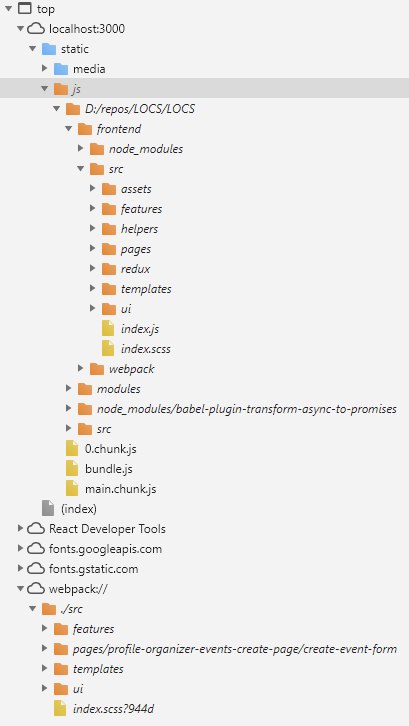The height and width of the screenshot is (726, 409).
Task: Open the 0.chunk.js file
Action: [x=111, y=449]
